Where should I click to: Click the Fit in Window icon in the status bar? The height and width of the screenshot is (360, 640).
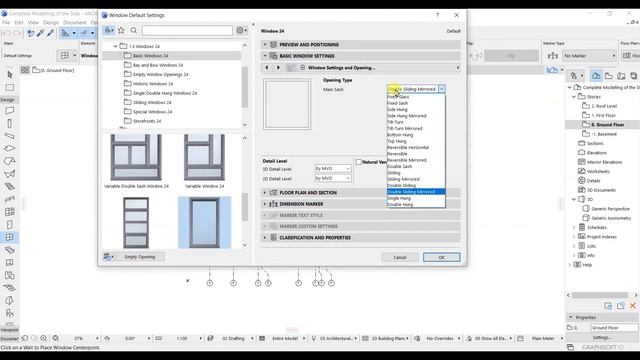pyautogui.click(x=56, y=338)
